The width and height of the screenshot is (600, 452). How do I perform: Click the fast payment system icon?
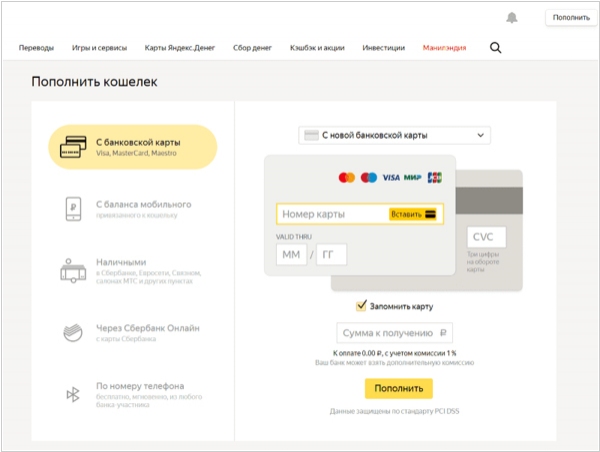(x=73, y=394)
